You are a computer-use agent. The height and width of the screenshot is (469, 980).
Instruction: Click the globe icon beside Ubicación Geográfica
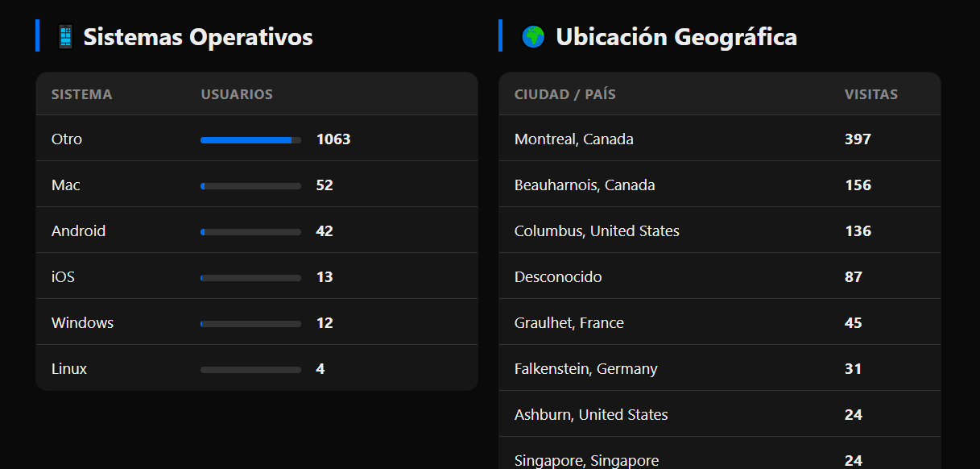pos(533,36)
